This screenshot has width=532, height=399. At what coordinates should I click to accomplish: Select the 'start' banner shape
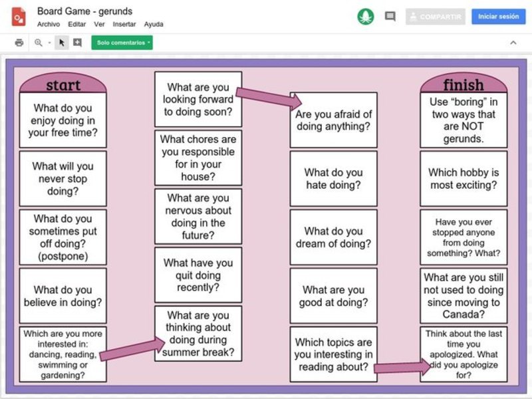pos(64,84)
